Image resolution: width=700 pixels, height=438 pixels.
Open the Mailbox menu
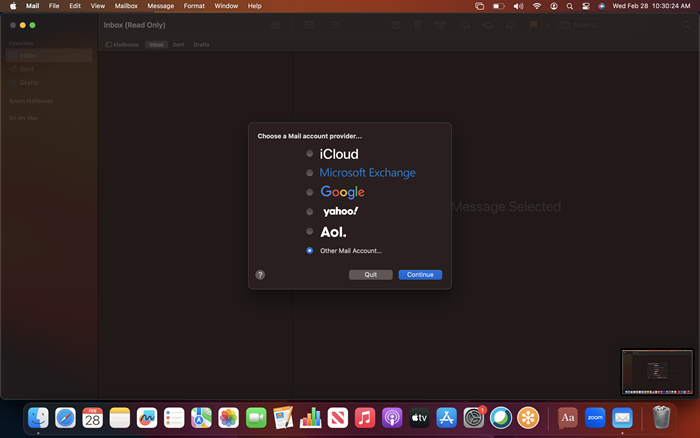tap(126, 6)
